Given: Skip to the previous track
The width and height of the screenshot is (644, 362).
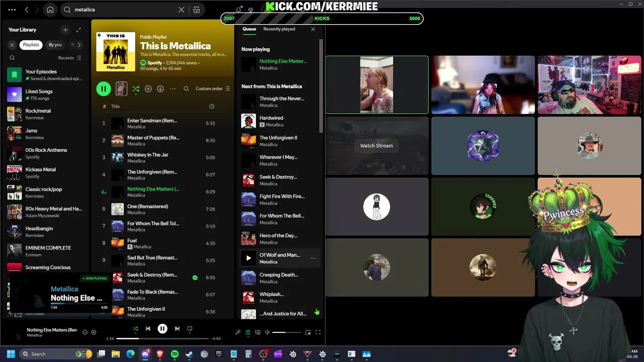Looking at the screenshot, I should [148, 329].
